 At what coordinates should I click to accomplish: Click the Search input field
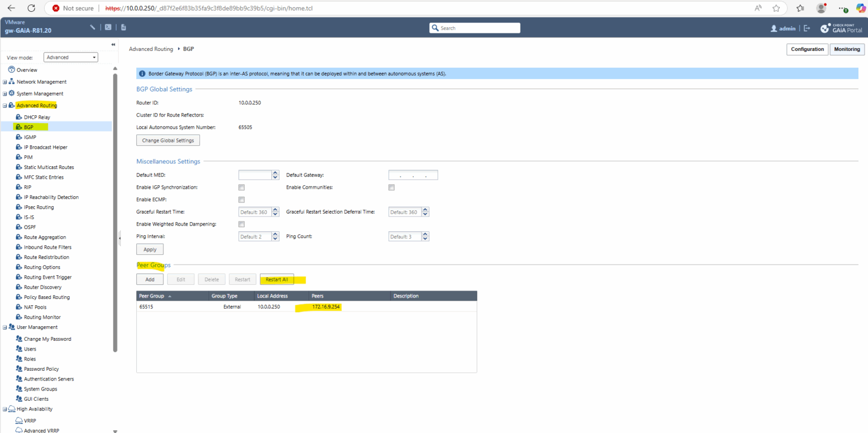click(x=475, y=28)
